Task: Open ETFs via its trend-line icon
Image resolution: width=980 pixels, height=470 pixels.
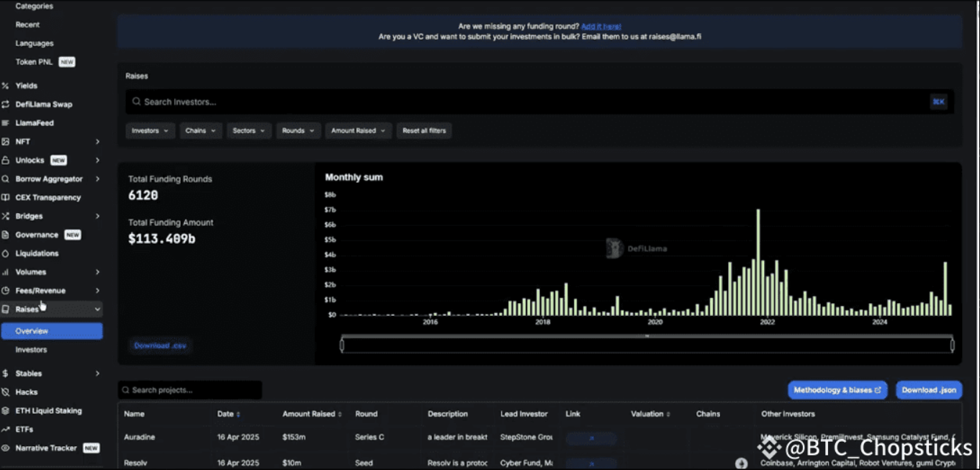Action: 6,430
